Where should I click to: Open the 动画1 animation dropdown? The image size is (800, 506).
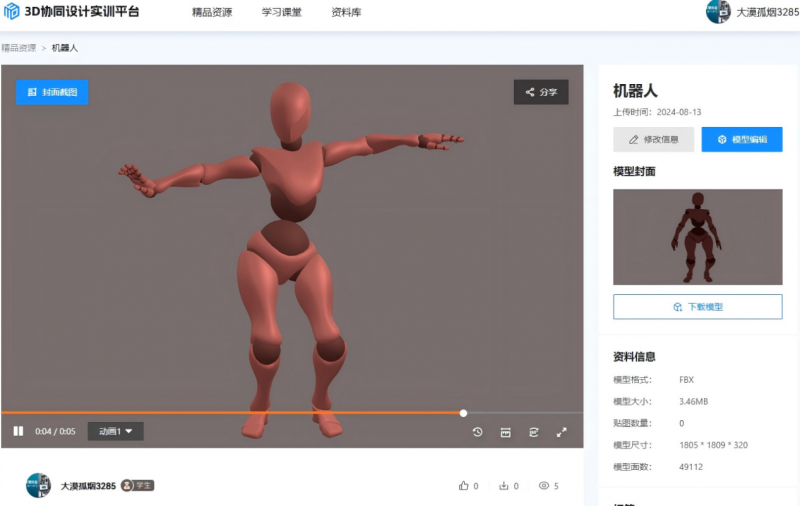coord(116,432)
